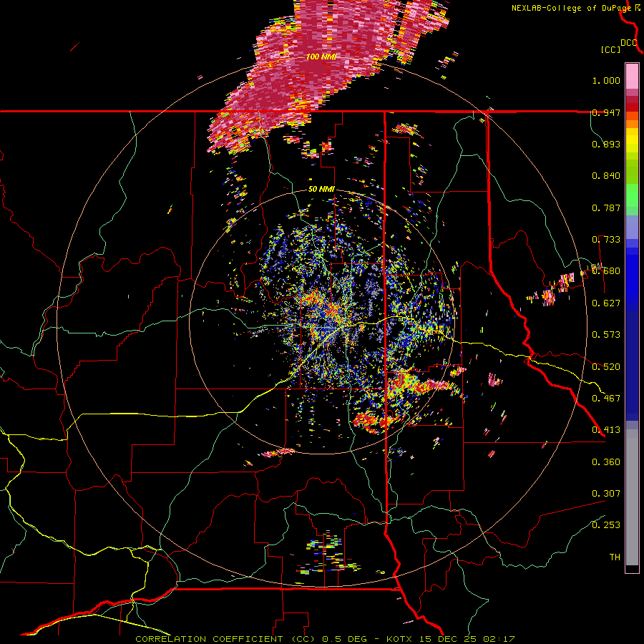The height and width of the screenshot is (644, 644).
Task: Click the TH threshold label
Action: [x=615, y=557]
